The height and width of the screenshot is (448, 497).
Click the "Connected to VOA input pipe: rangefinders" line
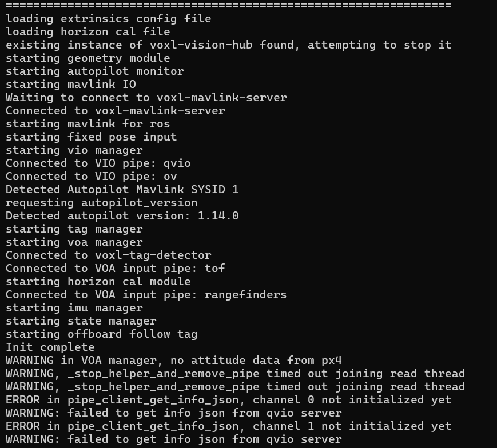click(x=146, y=295)
